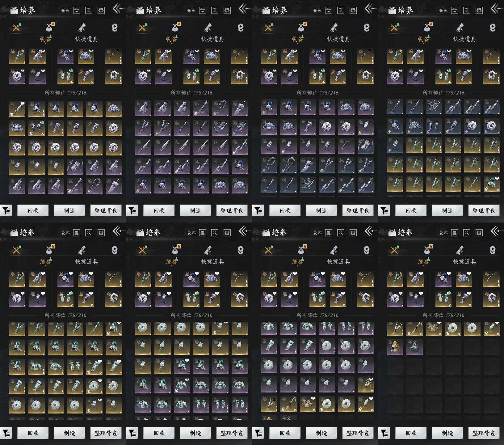The height and width of the screenshot is (445, 504).
Task: Click the search icon in bottom-row second panel
Action: pos(215,233)
